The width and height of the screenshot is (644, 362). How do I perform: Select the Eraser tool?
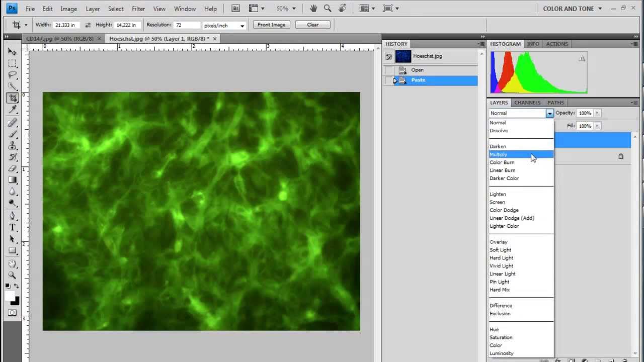coord(13,169)
